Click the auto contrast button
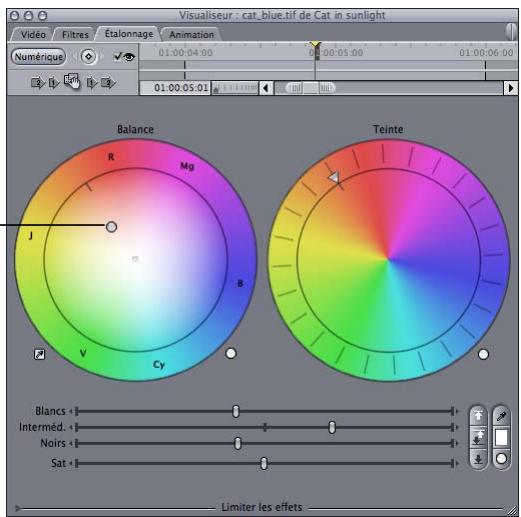Viewport: 521px width, 517px height. point(478,438)
